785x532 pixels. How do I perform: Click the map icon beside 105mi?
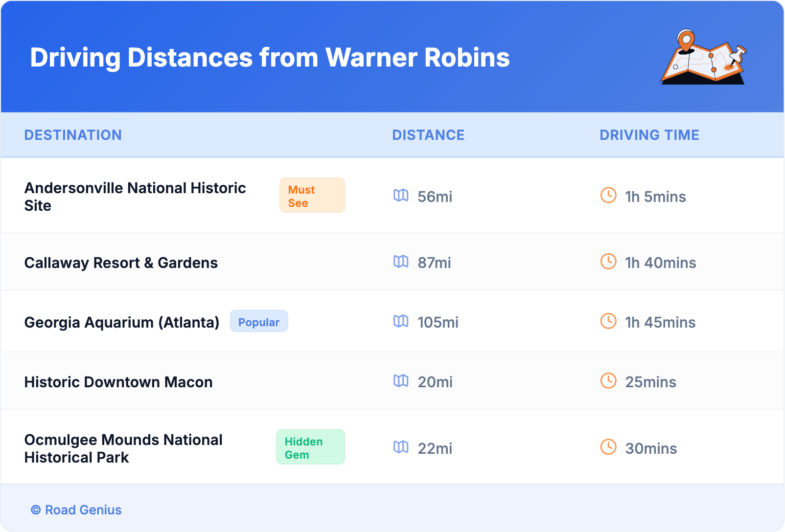tap(401, 321)
